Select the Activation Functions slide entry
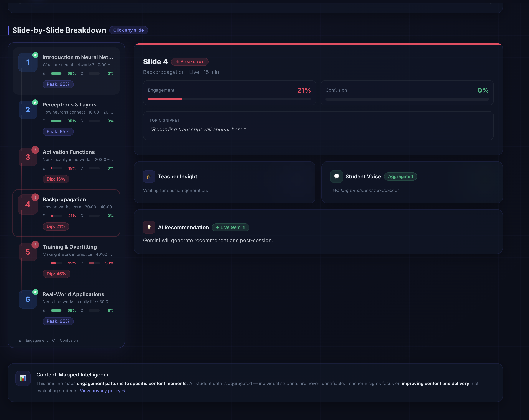 coord(69,152)
